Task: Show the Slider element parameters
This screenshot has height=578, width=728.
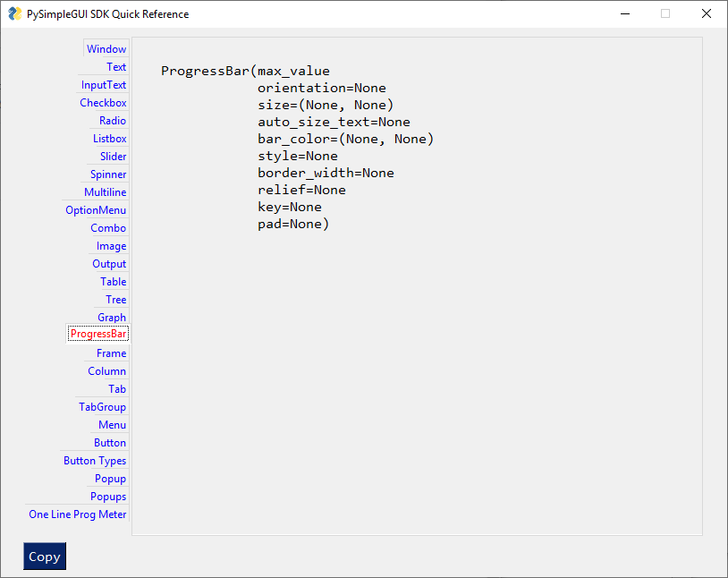Action: click(113, 156)
